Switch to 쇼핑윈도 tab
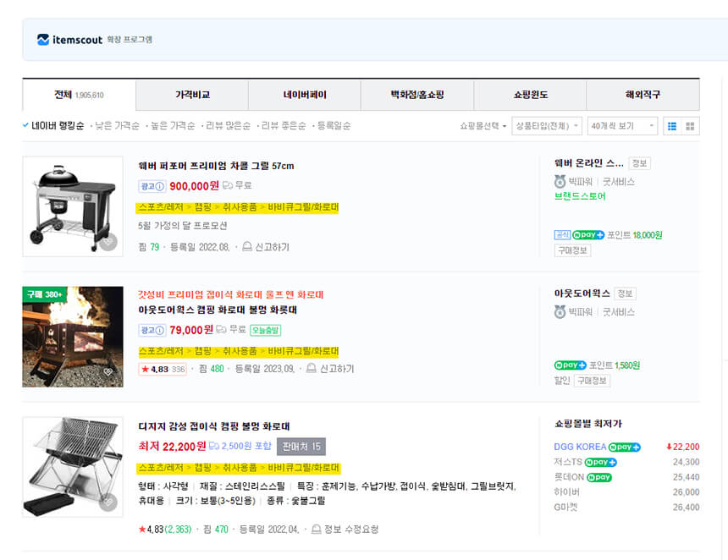Screen dimensions: 728x560 click(530, 95)
